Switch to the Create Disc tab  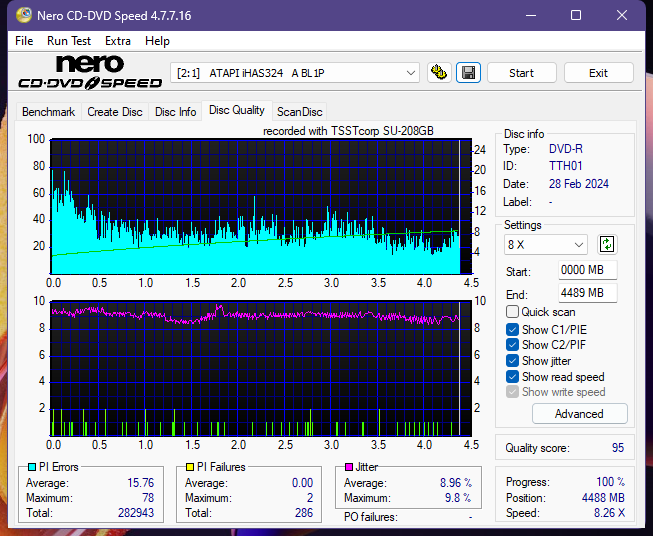click(x=115, y=112)
